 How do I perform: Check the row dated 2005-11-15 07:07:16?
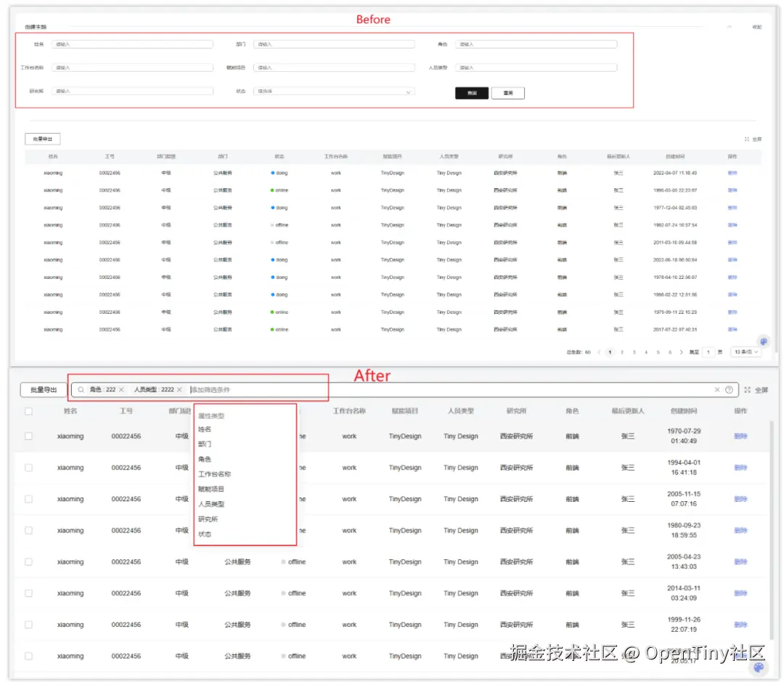click(x=28, y=500)
